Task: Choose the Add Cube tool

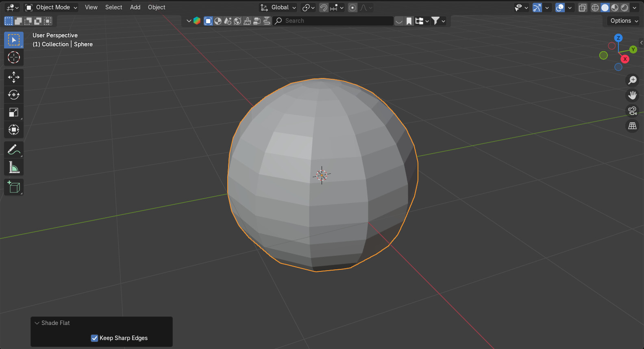Action: pos(14,187)
